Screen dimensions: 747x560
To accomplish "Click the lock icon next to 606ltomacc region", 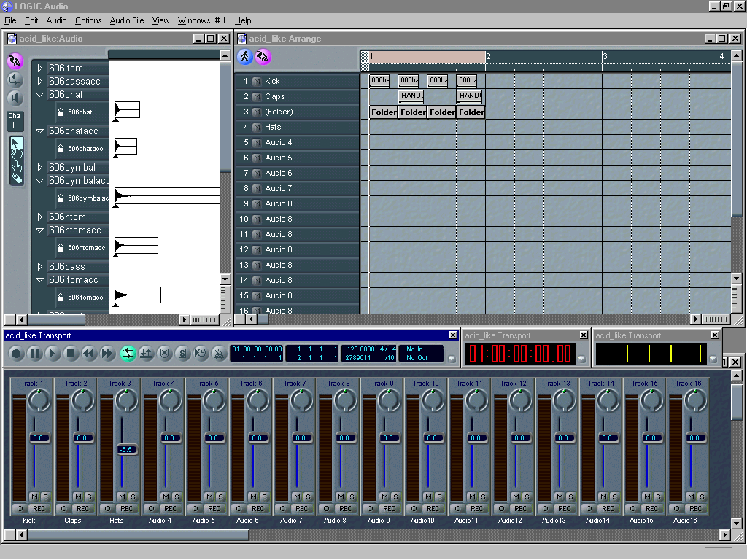I will click(61, 297).
